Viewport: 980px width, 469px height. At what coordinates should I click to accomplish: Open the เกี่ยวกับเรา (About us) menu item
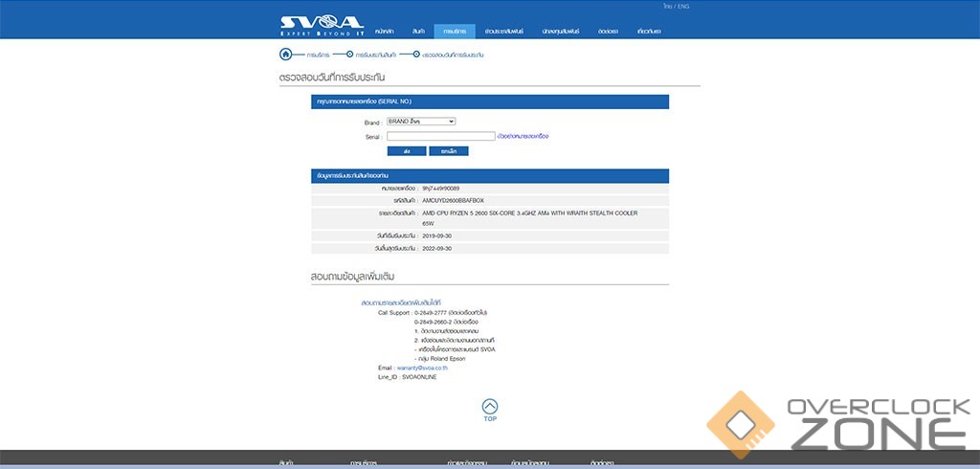tap(650, 32)
